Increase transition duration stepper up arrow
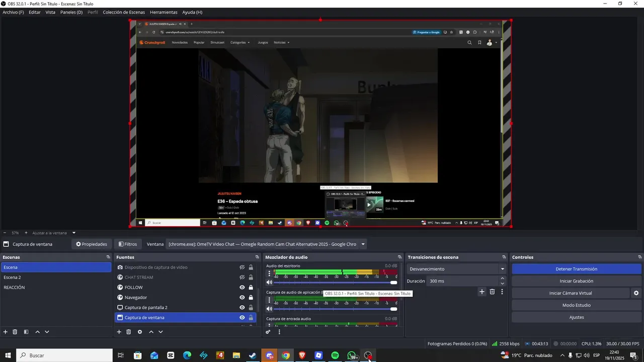Screen dimensions: 644x362 click(502, 279)
